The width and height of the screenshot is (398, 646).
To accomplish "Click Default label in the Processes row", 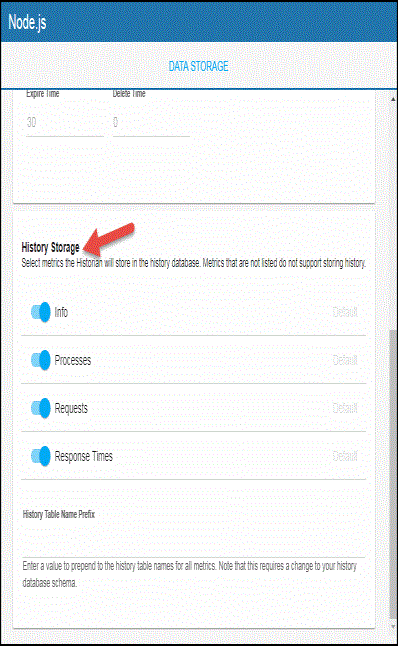I will click(x=345, y=360).
